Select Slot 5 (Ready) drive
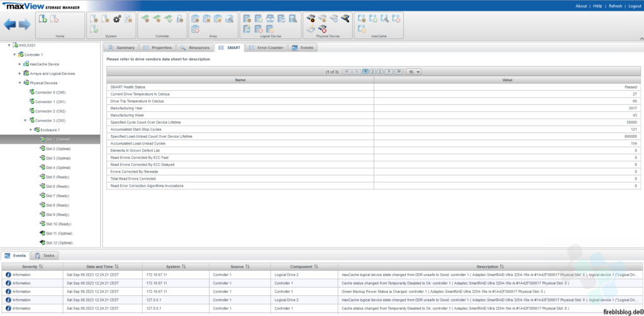644x316 pixels. [x=57, y=177]
